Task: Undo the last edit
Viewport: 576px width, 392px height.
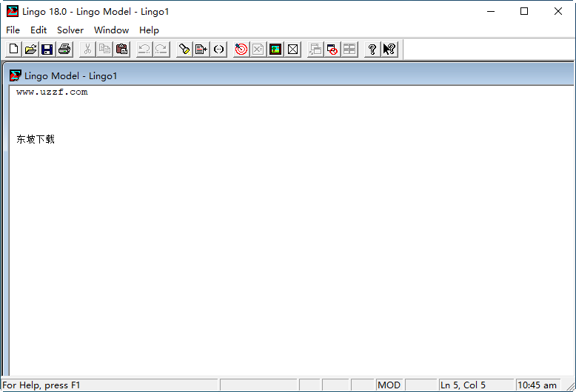Action: click(x=144, y=49)
